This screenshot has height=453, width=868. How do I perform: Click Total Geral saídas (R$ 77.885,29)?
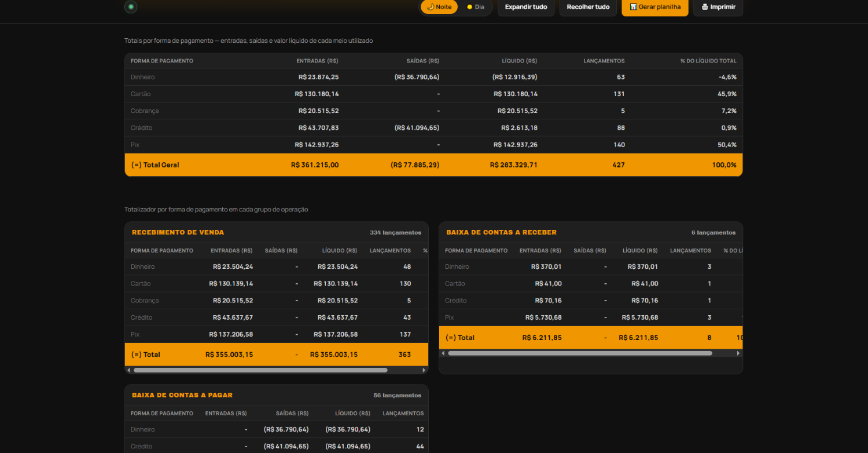click(415, 165)
